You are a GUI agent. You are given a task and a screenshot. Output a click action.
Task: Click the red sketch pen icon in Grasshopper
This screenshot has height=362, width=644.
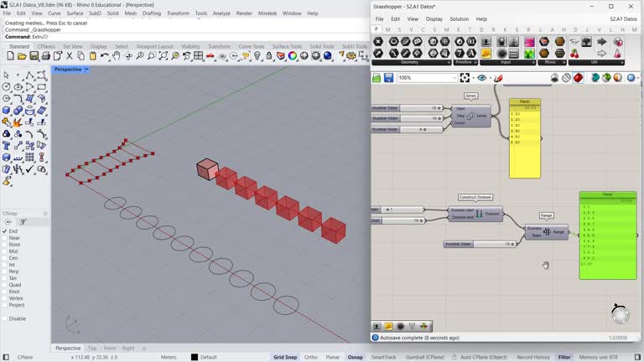click(499, 78)
